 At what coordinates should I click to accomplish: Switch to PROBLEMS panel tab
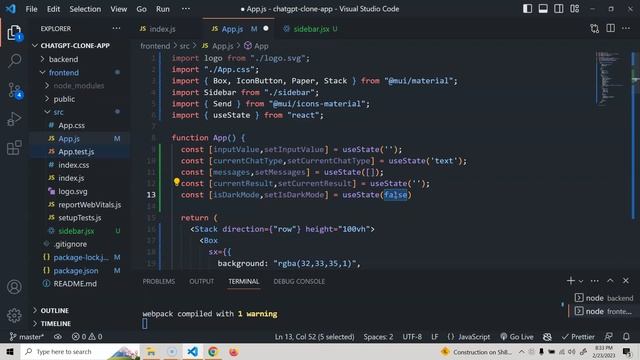tap(158, 281)
